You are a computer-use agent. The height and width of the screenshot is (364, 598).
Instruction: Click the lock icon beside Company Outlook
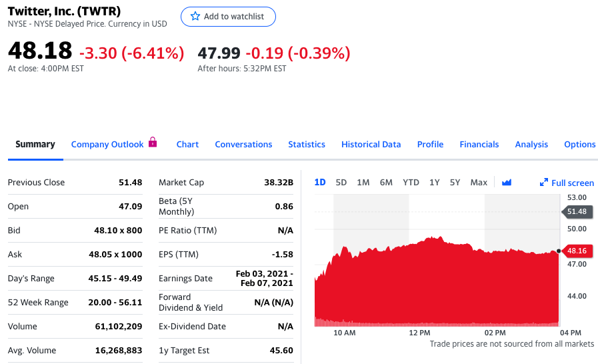[x=153, y=142]
